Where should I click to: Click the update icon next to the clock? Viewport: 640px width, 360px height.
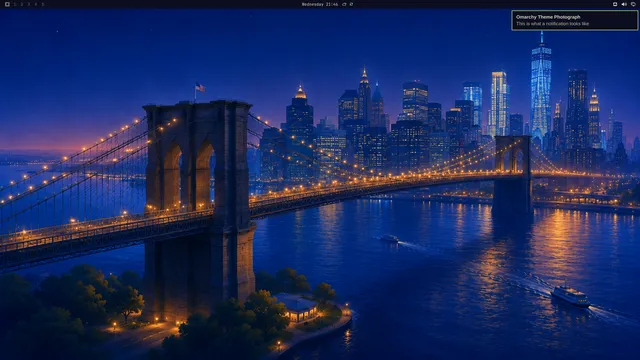tap(344, 4)
